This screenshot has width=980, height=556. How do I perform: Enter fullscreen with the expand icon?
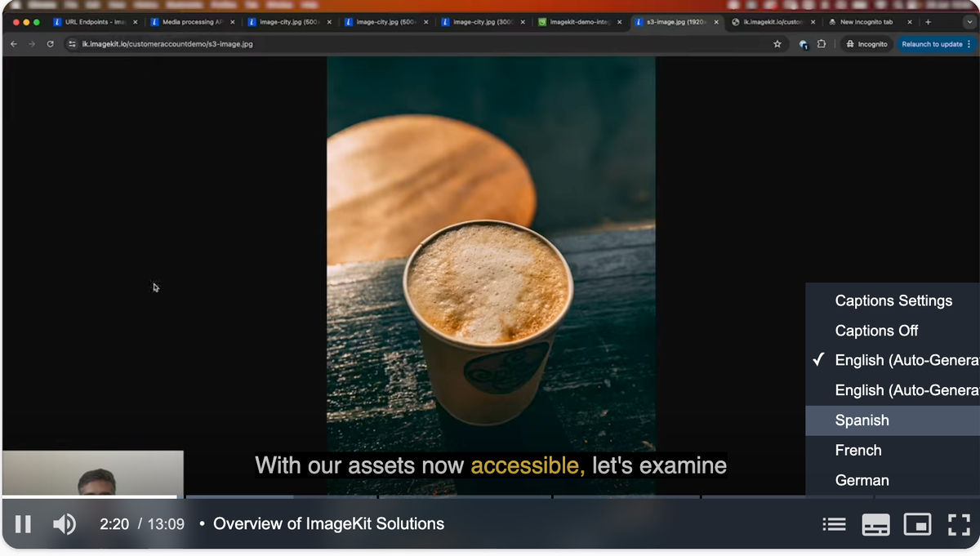tap(959, 524)
